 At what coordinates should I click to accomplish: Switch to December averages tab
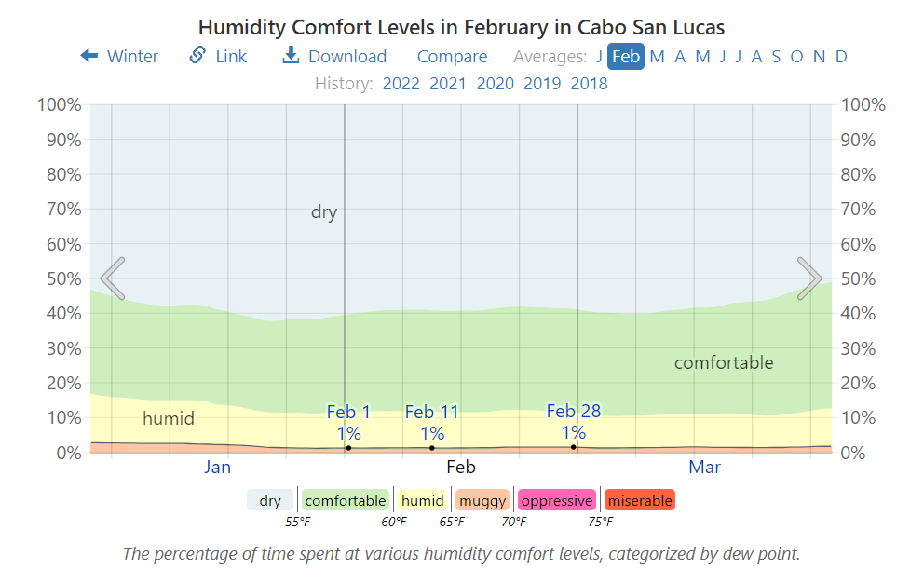[x=841, y=57]
